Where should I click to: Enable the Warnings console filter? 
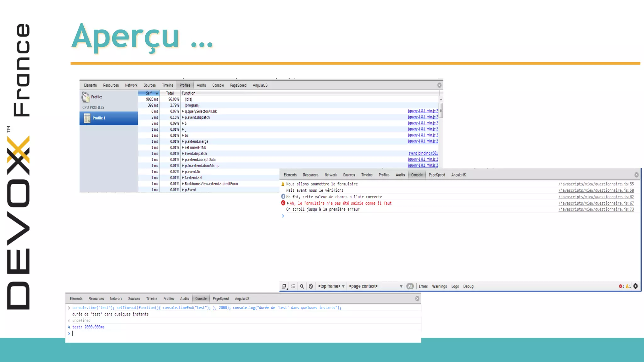tap(439, 286)
